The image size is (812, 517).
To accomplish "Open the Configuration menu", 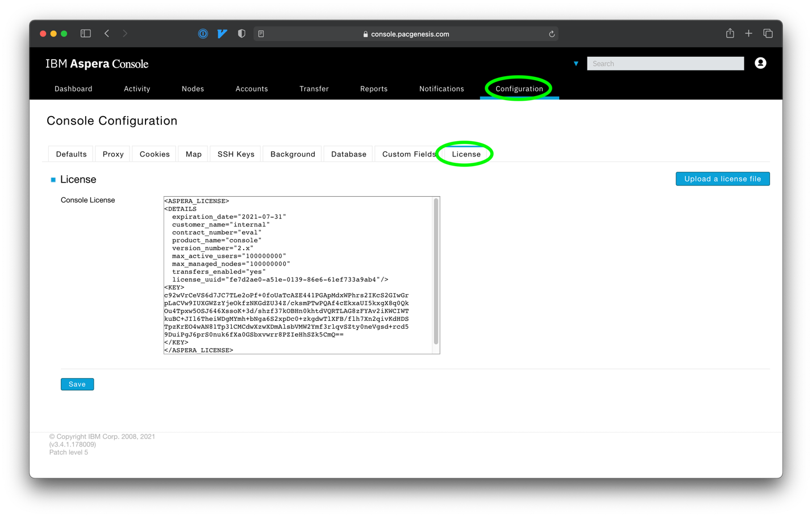I will 519,89.
